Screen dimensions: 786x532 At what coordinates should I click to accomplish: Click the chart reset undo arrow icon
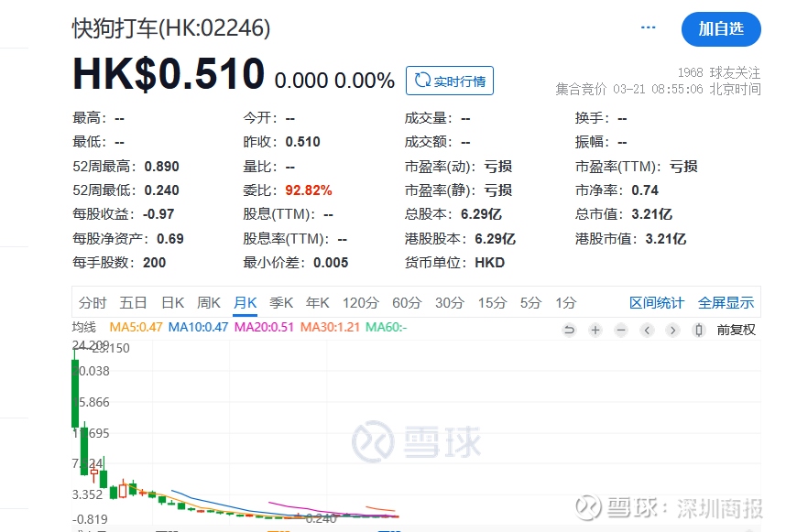570,331
